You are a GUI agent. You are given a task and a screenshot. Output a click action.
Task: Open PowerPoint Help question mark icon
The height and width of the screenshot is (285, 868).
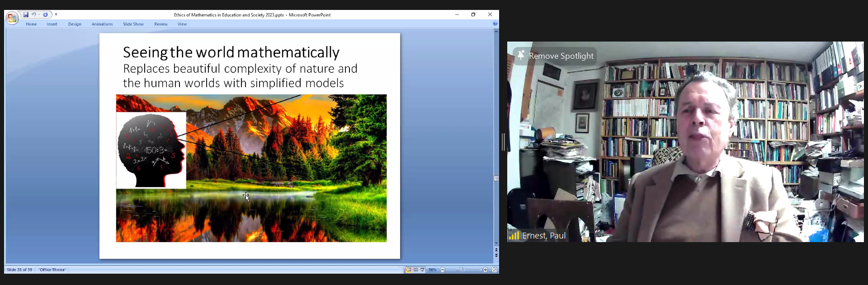coord(495,24)
